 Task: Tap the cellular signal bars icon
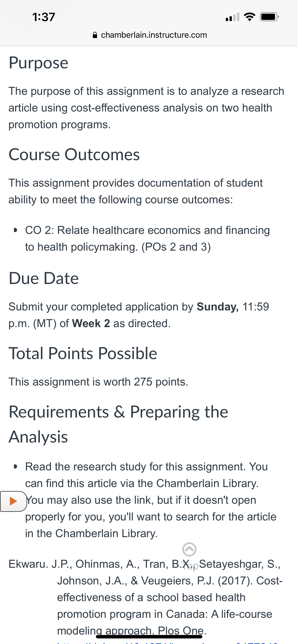(x=233, y=17)
